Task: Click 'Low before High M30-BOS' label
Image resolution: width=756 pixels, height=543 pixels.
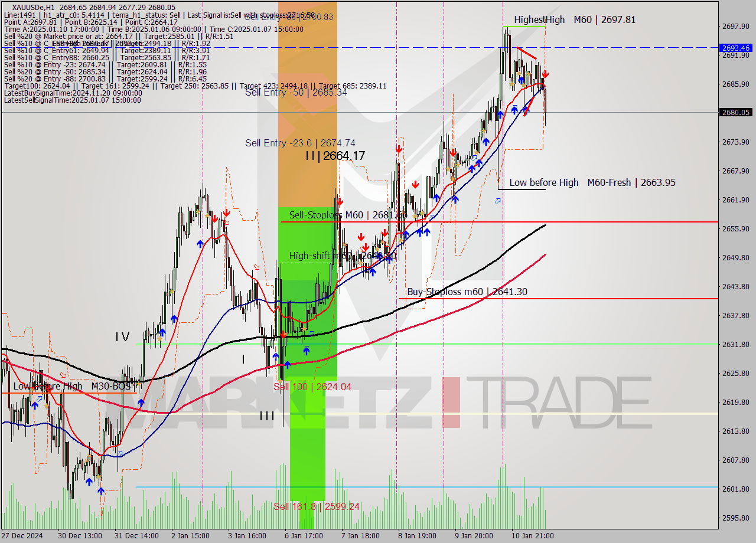Action: pyautogui.click(x=72, y=386)
